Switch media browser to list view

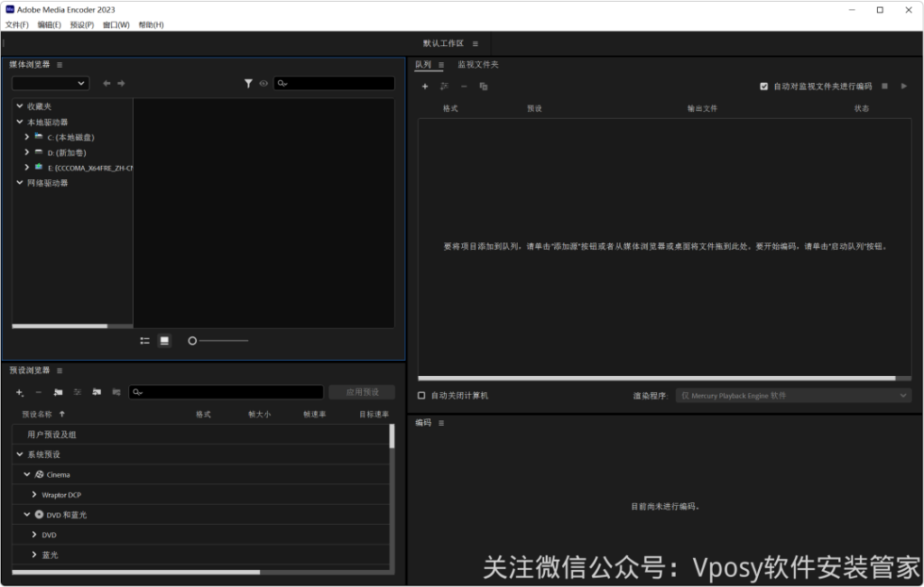145,341
